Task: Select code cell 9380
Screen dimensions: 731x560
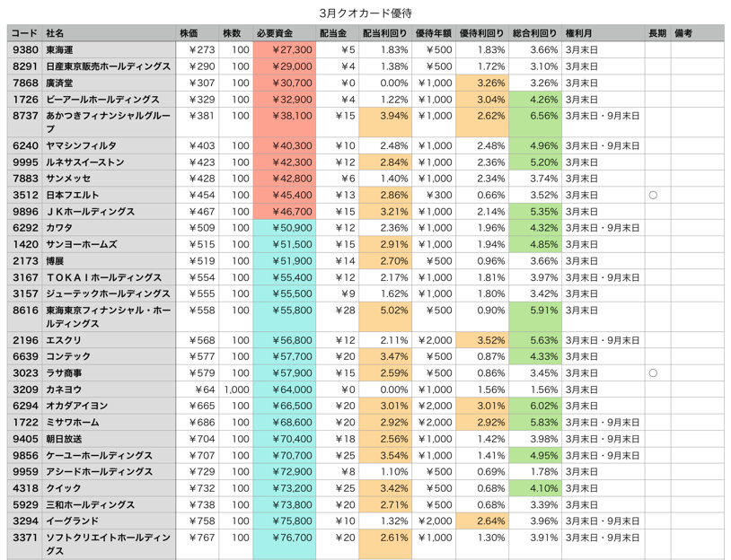Action: point(25,50)
